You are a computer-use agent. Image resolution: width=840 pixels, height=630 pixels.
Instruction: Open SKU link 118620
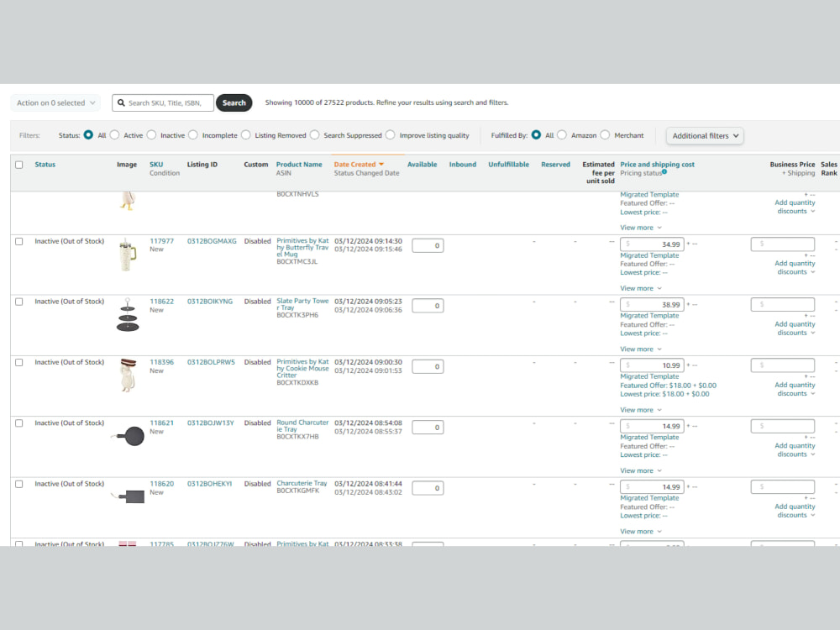(x=162, y=484)
